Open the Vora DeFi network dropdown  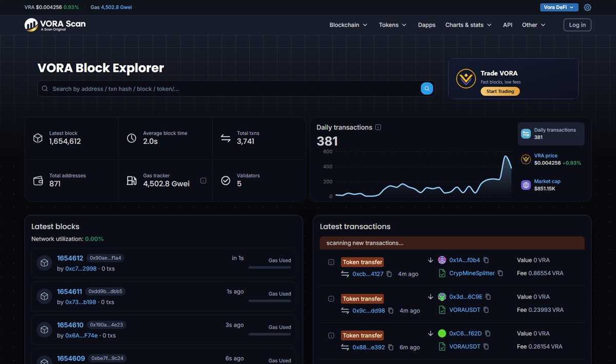click(559, 7)
